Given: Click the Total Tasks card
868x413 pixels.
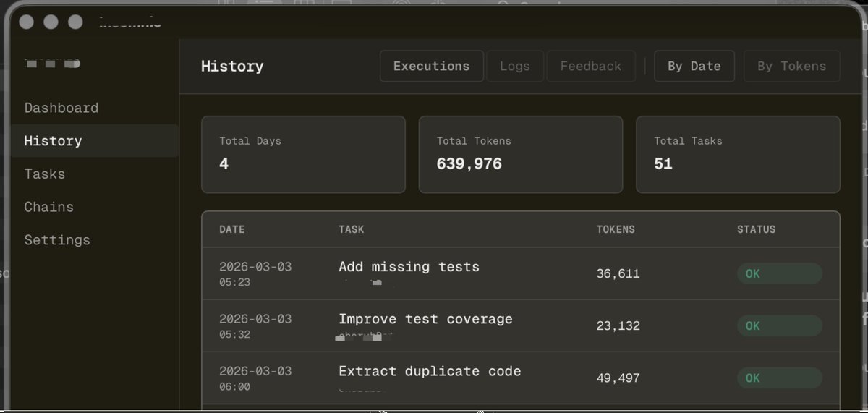Looking at the screenshot, I should click(x=738, y=154).
